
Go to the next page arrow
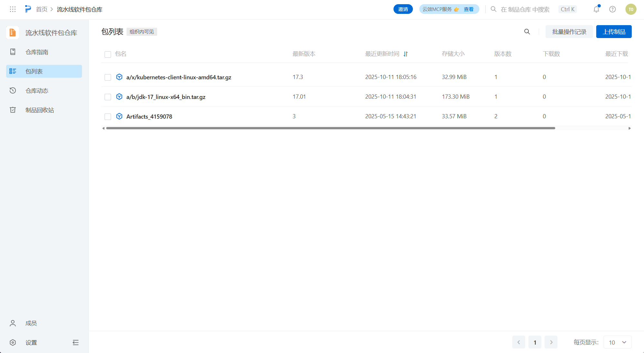(551, 342)
